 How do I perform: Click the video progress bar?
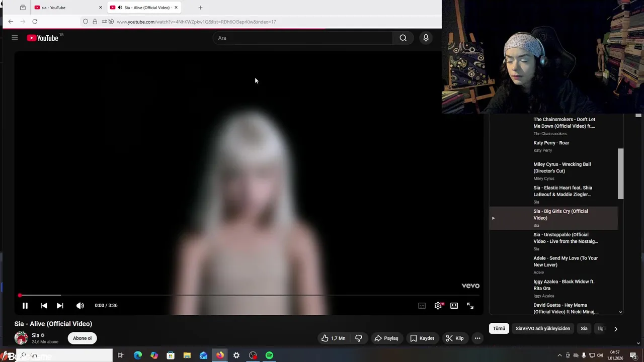coord(249,295)
